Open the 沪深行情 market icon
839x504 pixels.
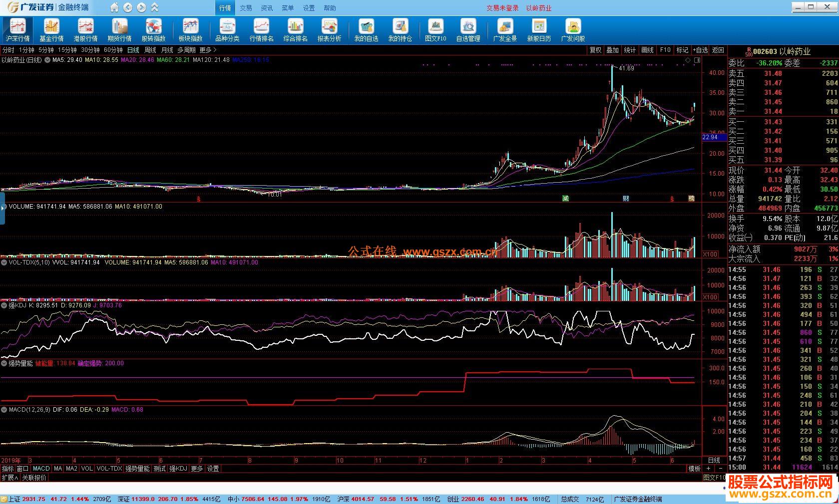pos(17,30)
